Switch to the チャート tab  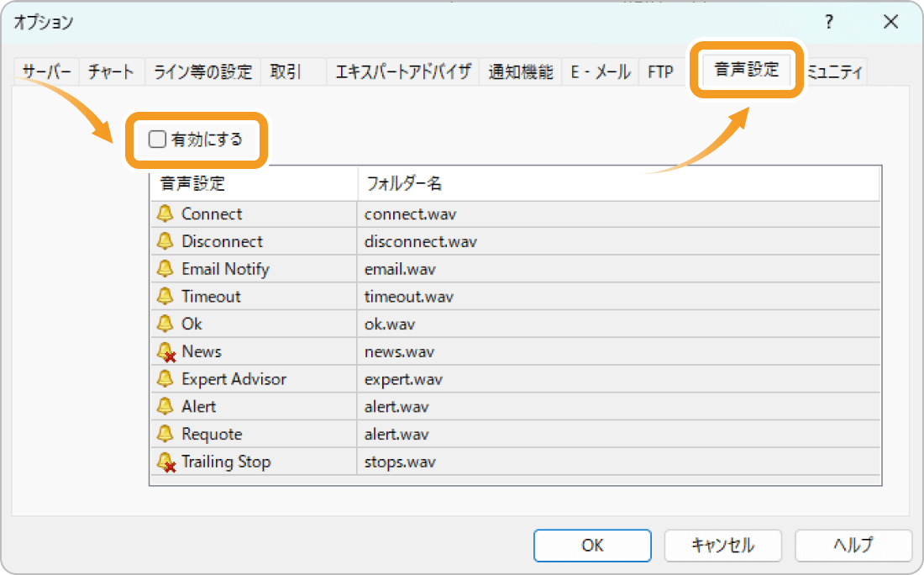(112, 72)
